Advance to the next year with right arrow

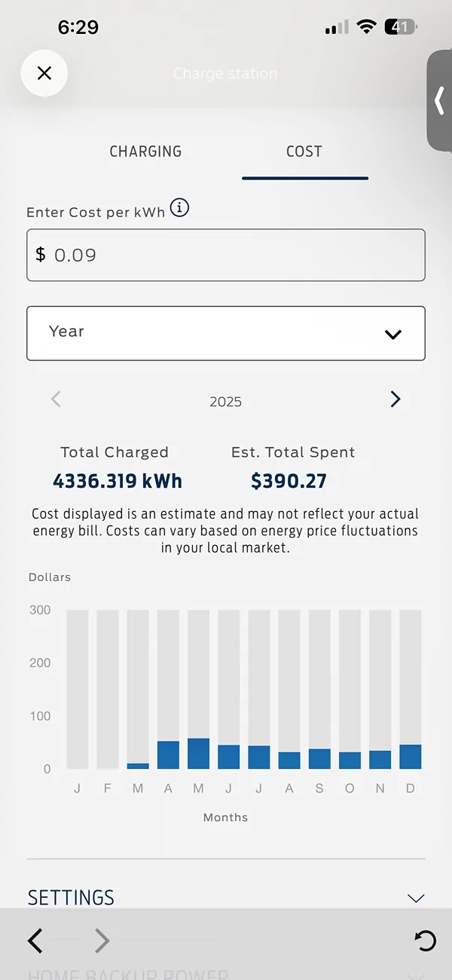[395, 399]
